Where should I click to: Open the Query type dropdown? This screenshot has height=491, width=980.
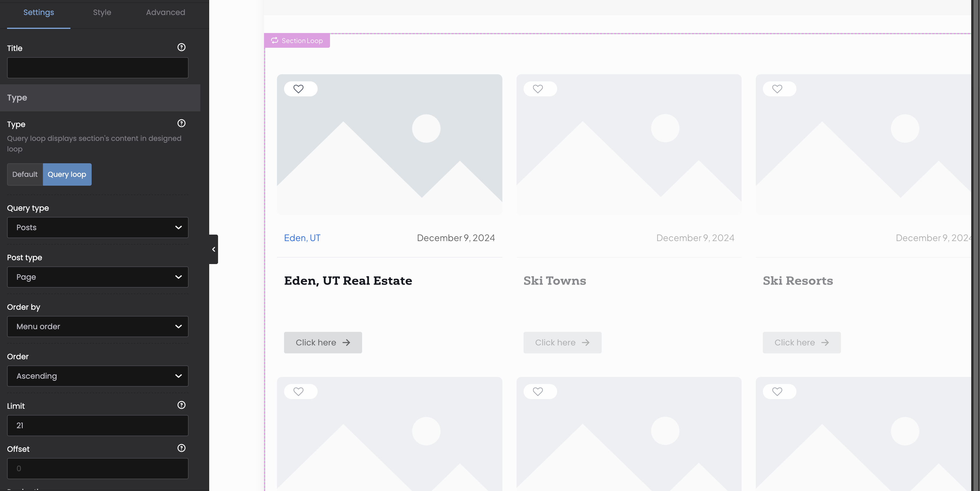[98, 228]
